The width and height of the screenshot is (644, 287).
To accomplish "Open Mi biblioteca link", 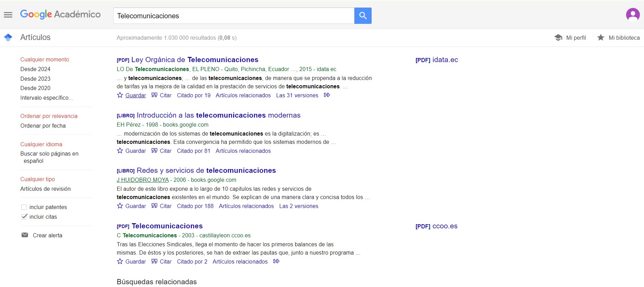I will coord(624,38).
